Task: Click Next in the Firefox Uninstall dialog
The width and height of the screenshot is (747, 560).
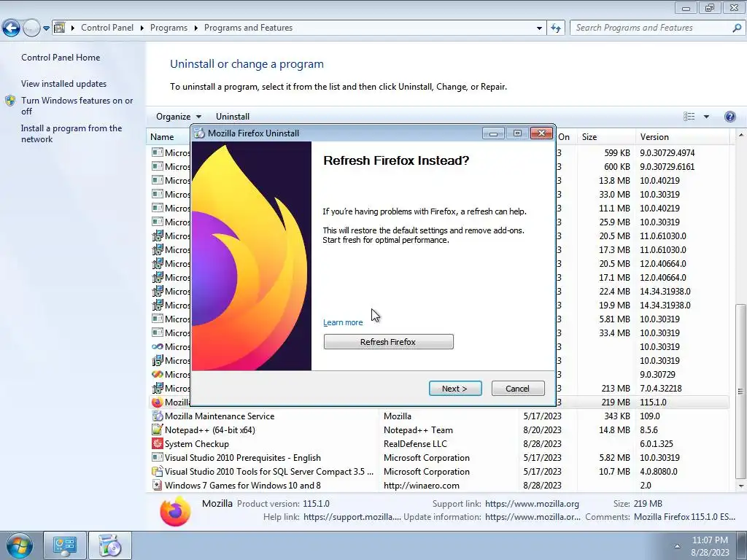Action: 455,388
